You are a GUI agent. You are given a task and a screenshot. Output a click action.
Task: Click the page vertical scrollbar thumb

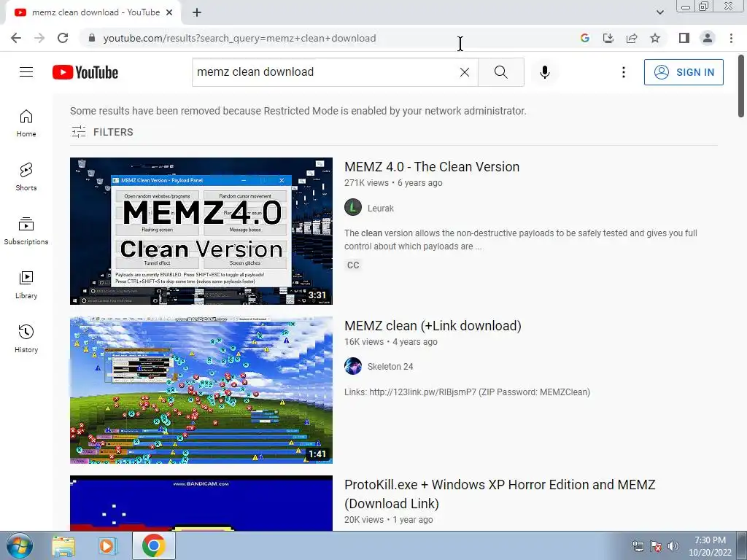coord(741,86)
